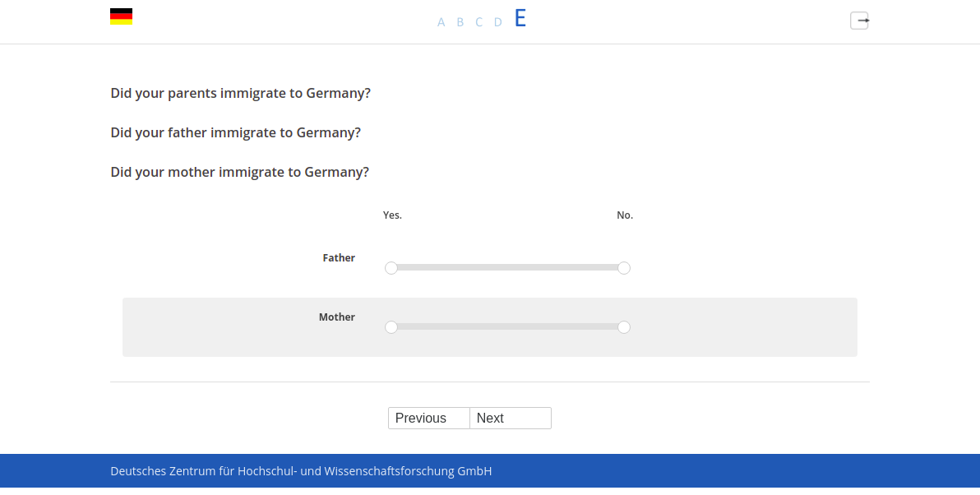Image resolution: width=980 pixels, height=495 pixels.
Task: Click the 'No.' column header
Action: [x=625, y=215]
